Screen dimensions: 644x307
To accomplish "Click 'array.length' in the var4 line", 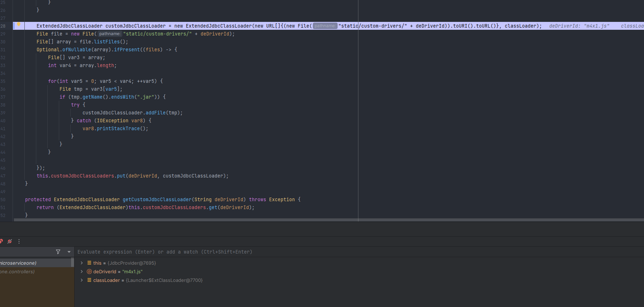I will coord(97,65).
